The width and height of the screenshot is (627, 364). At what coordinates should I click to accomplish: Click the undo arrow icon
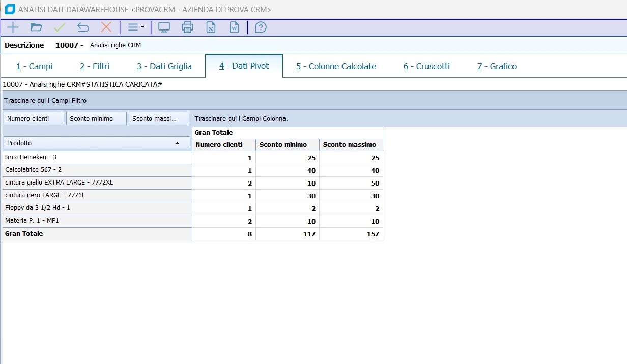(83, 27)
